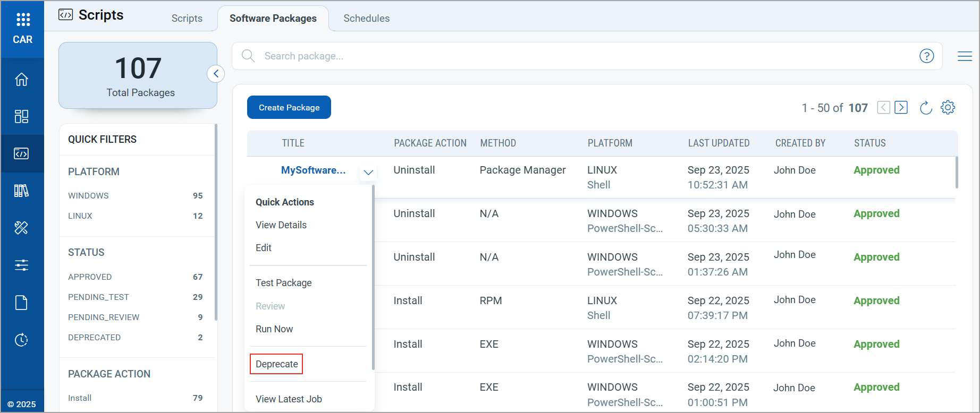980x413 pixels.
Task: Click the Search package input field
Action: pos(585,56)
